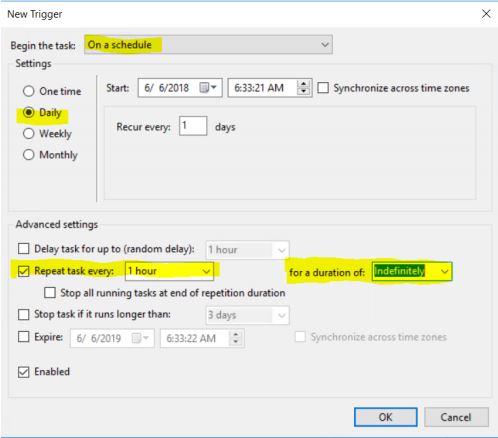Click the Recur every days field

[x=193, y=126]
